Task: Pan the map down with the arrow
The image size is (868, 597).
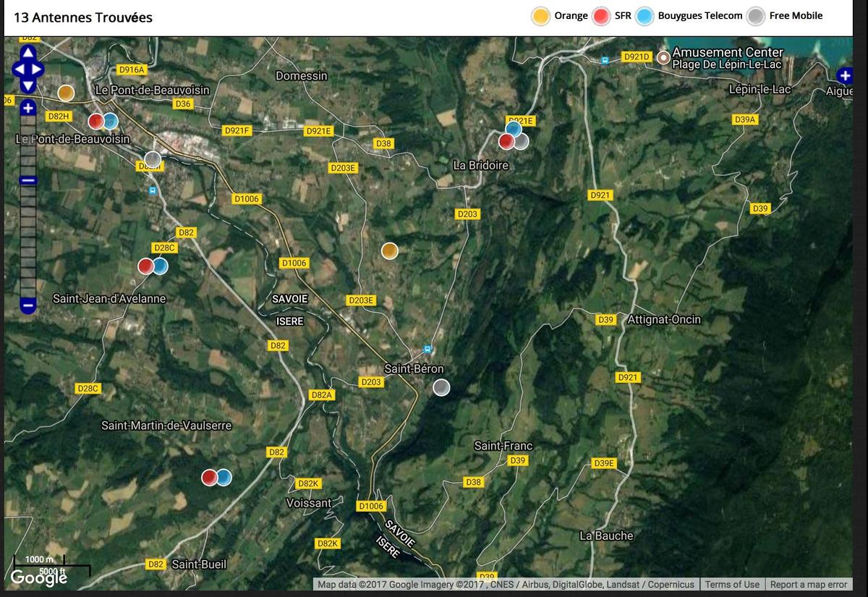Action: [x=27, y=86]
